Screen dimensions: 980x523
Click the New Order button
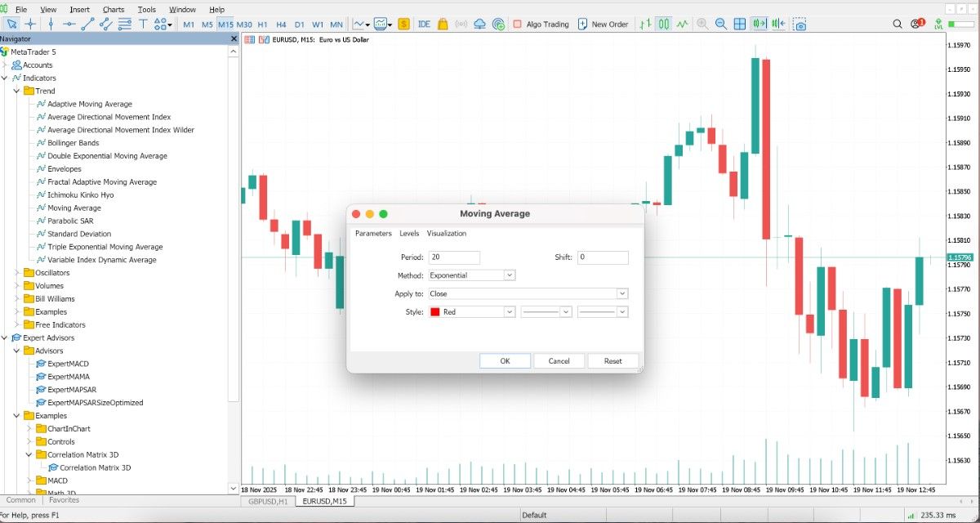(x=603, y=25)
